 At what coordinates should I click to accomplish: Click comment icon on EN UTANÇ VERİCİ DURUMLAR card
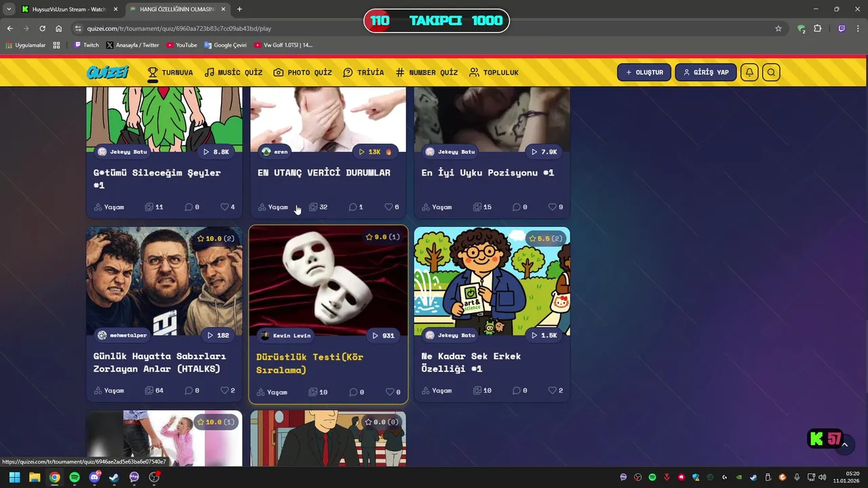[x=353, y=207]
